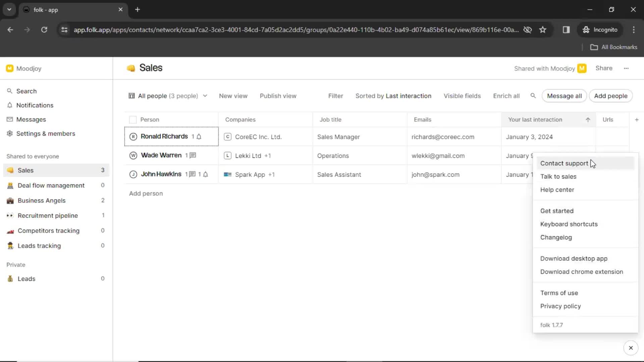Click Wade Warren avatar circle
Screen dimensions: 644x362
point(133,156)
